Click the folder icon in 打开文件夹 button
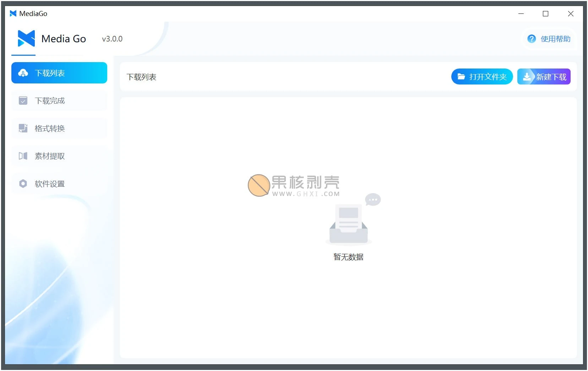 pyautogui.click(x=461, y=77)
